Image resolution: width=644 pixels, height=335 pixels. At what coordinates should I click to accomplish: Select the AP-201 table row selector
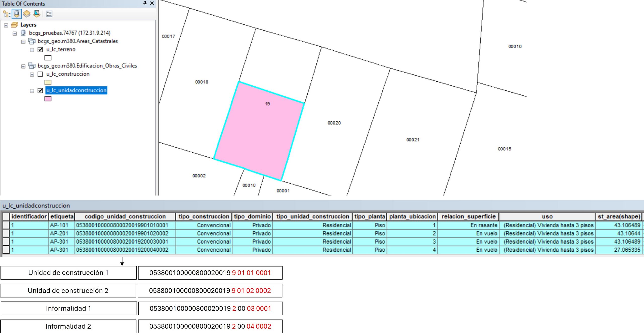tap(6, 233)
